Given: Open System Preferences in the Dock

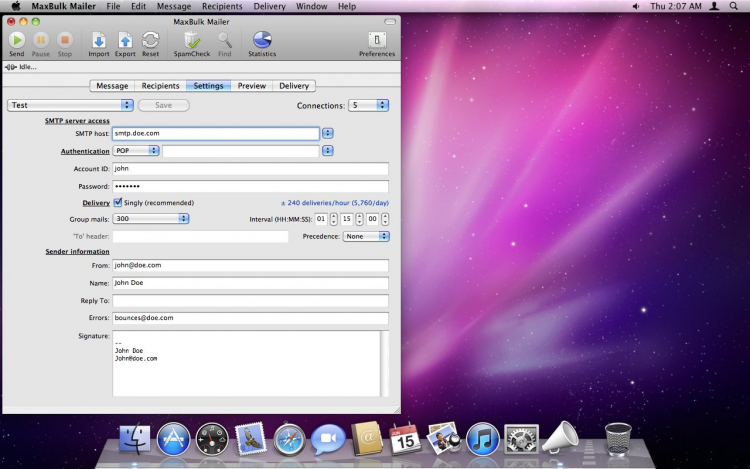Looking at the screenshot, I should (x=521, y=439).
